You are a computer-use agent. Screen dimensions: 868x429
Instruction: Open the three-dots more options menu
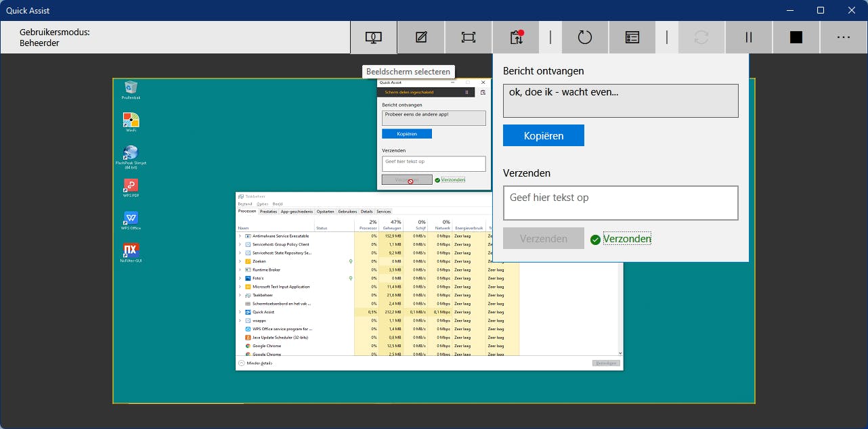(x=844, y=37)
